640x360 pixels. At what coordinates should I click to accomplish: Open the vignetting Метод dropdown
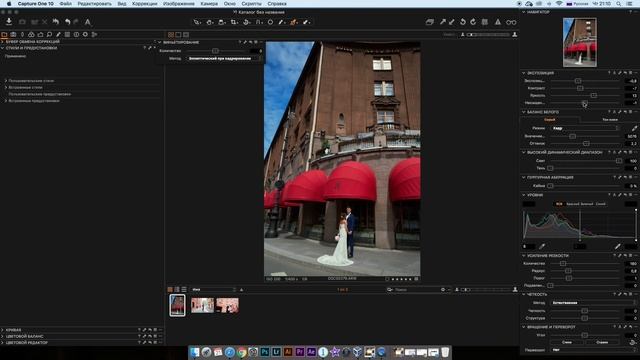click(x=224, y=58)
